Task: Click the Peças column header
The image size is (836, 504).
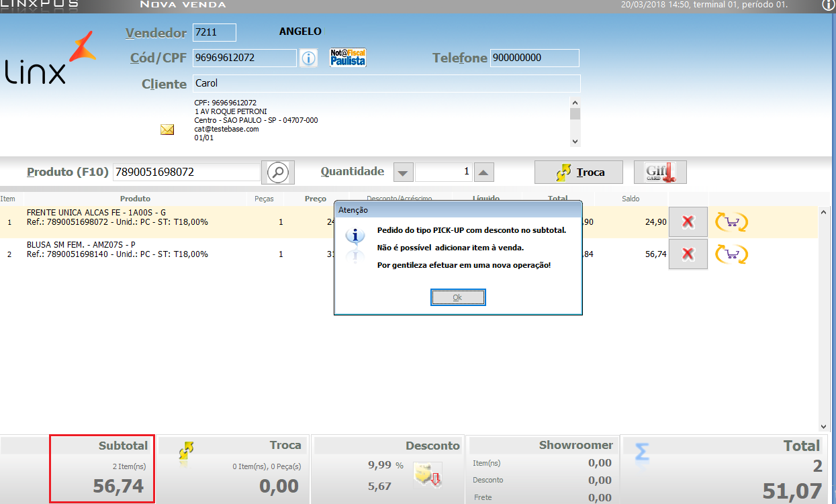Action: tap(265, 199)
